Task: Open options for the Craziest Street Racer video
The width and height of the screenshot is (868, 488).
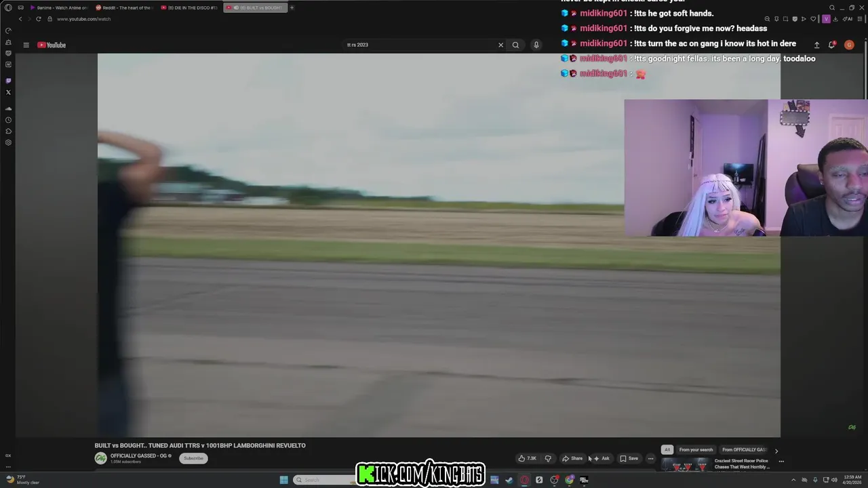Action: (781, 462)
